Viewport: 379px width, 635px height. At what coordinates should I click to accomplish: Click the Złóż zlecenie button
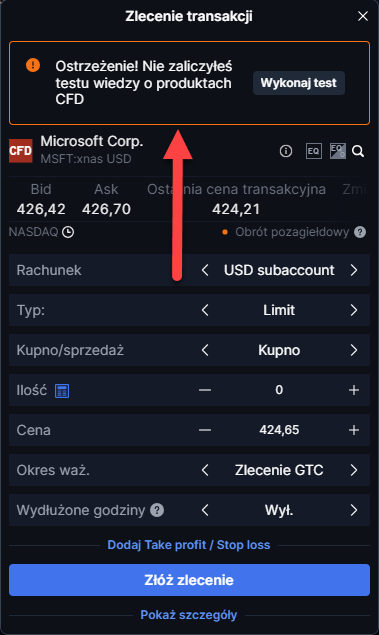tap(190, 580)
